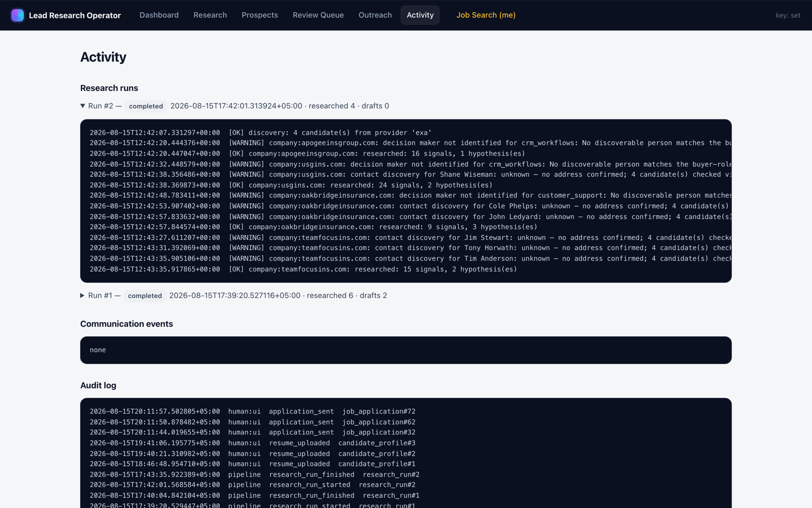This screenshot has width=812, height=508.
Task: Select the oakbridgeinsurance.com researched 9 signals line
Action: tap(313, 227)
